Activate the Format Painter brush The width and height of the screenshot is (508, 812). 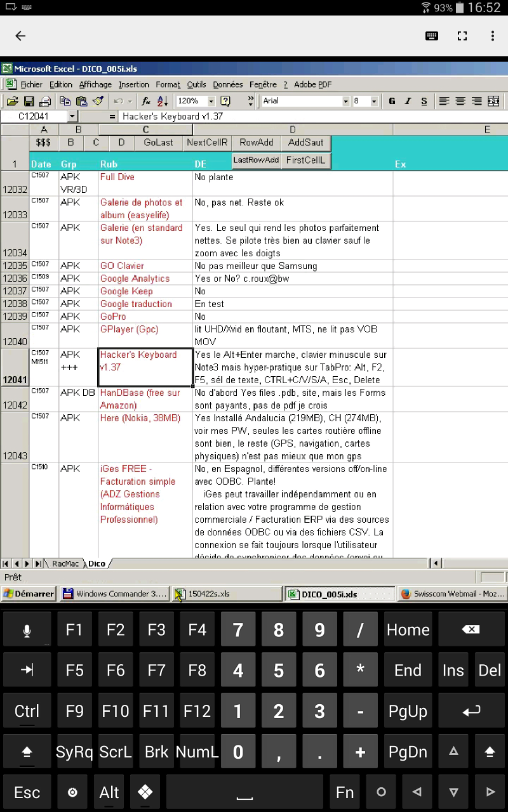click(x=98, y=101)
